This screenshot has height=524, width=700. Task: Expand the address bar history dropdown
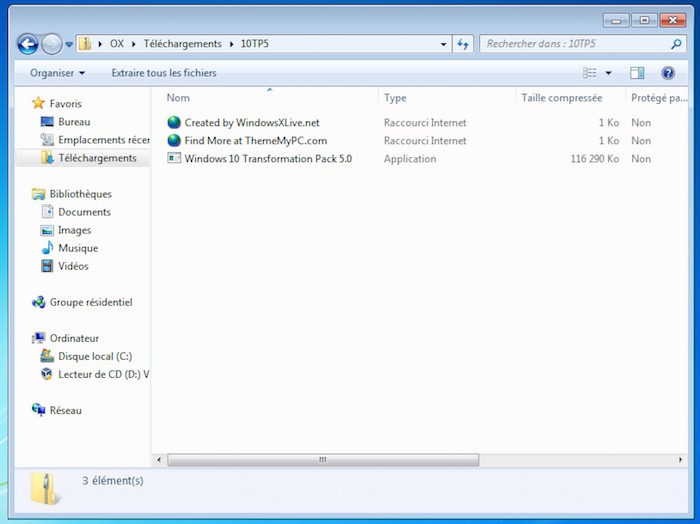[444, 44]
